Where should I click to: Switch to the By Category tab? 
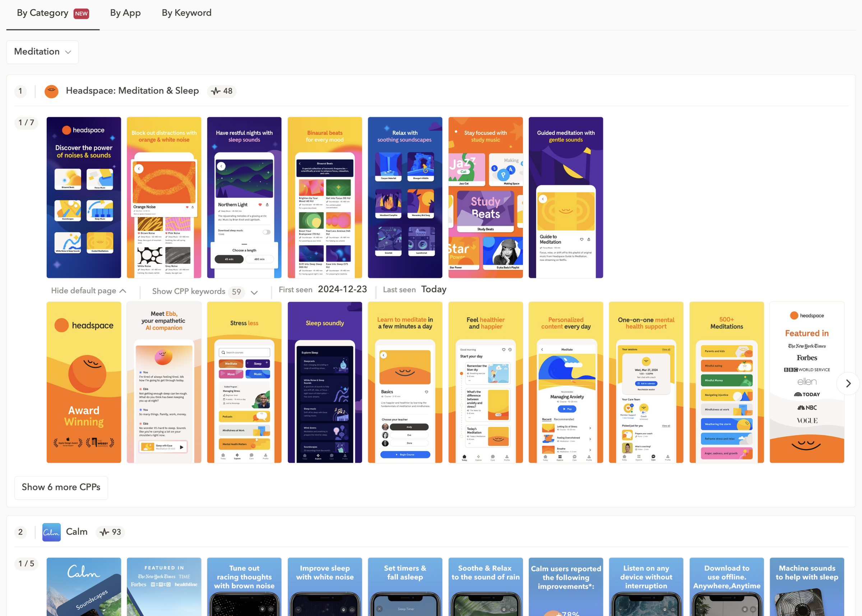[x=53, y=14]
